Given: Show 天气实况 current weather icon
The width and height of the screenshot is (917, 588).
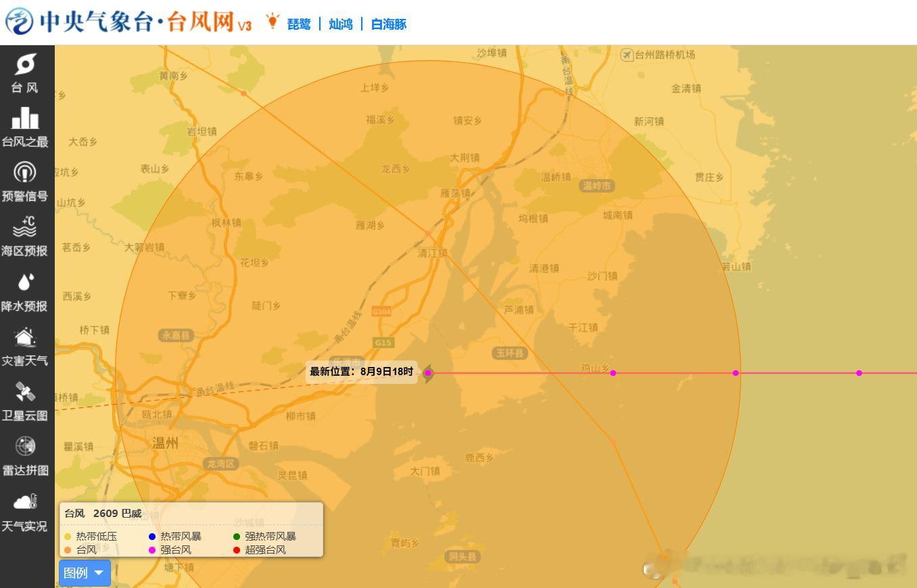Looking at the screenshot, I should pos(25,501).
